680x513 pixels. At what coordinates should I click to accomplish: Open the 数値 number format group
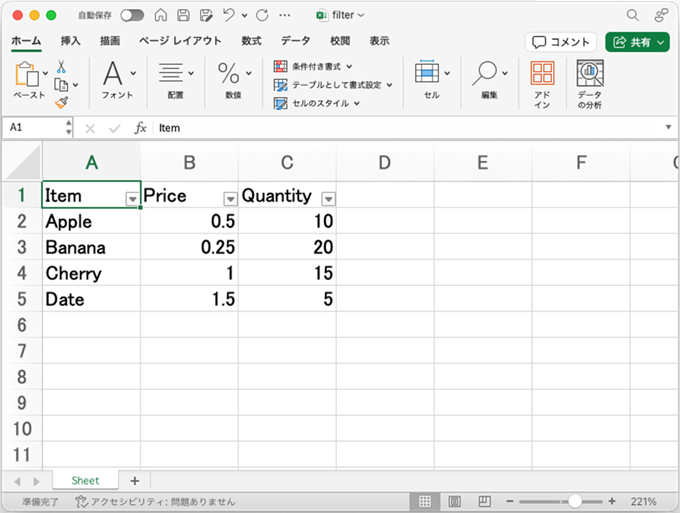[233, 79]
